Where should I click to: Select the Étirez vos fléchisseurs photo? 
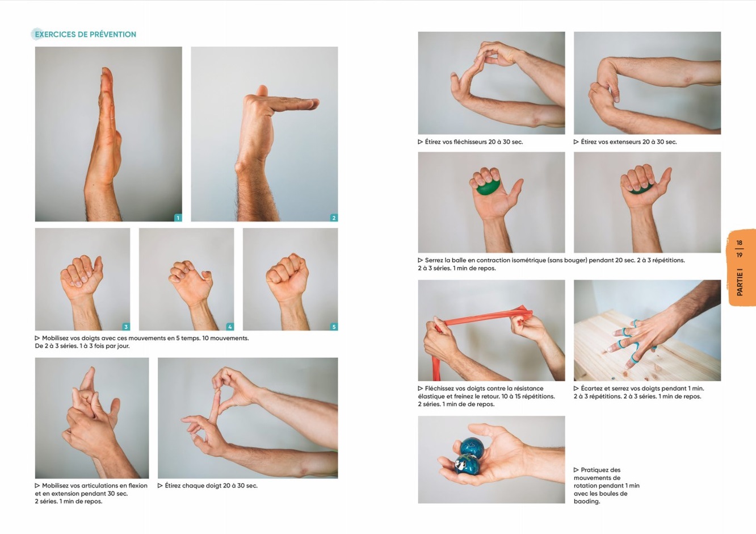point(492,83)
